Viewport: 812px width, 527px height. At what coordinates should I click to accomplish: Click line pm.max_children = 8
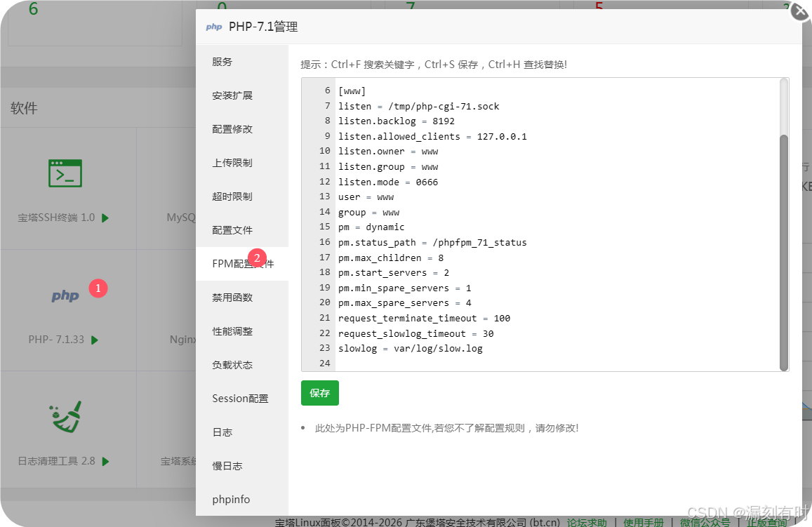pyautogui.click(x=391, y=258)
